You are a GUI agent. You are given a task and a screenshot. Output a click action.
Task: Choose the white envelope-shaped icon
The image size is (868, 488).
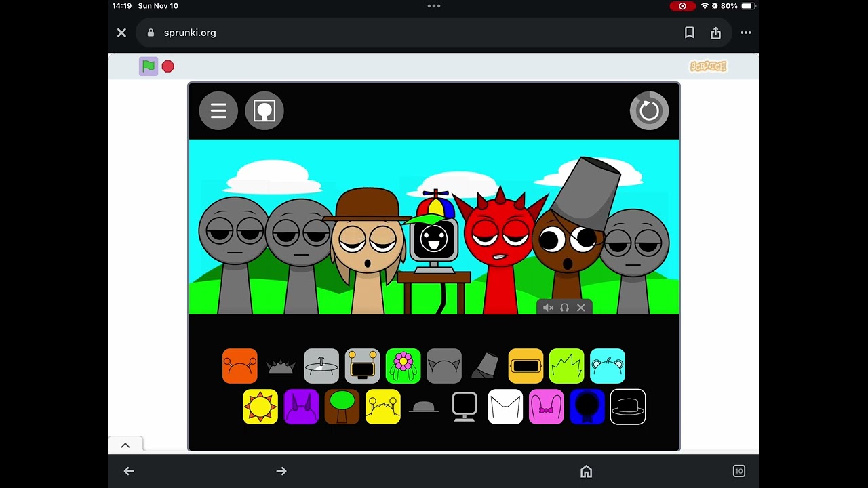pyautogui.click(x=505, y=407)
